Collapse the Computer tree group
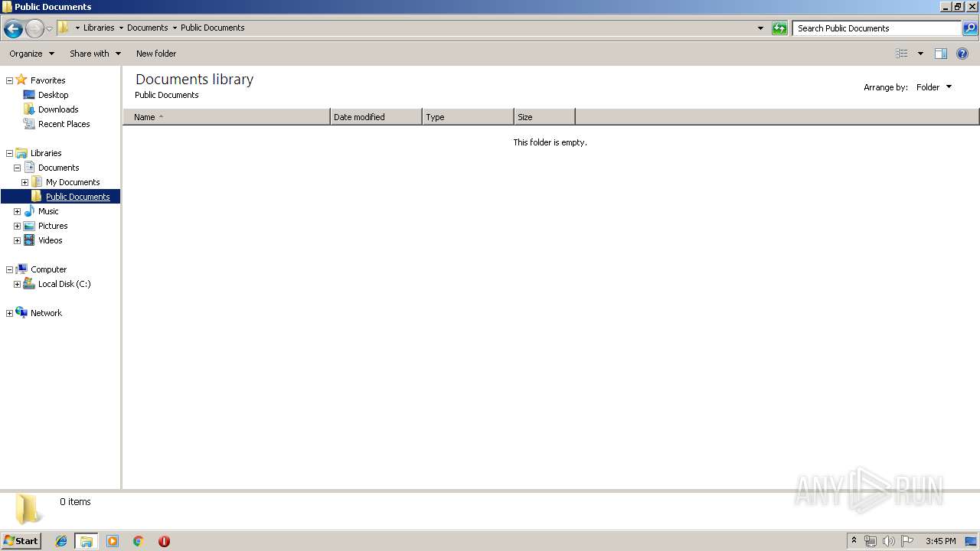 coord(9,269)
